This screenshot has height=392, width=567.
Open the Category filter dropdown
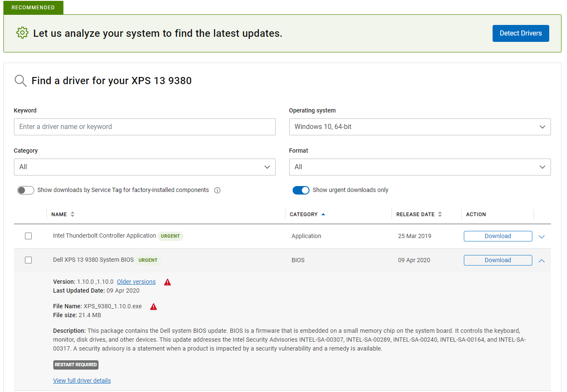click(x=145, y=167)
